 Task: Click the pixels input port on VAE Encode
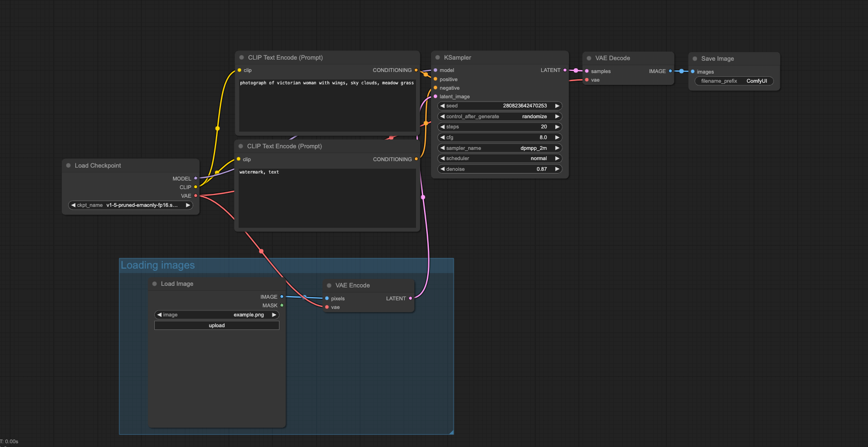click(327, 298)
